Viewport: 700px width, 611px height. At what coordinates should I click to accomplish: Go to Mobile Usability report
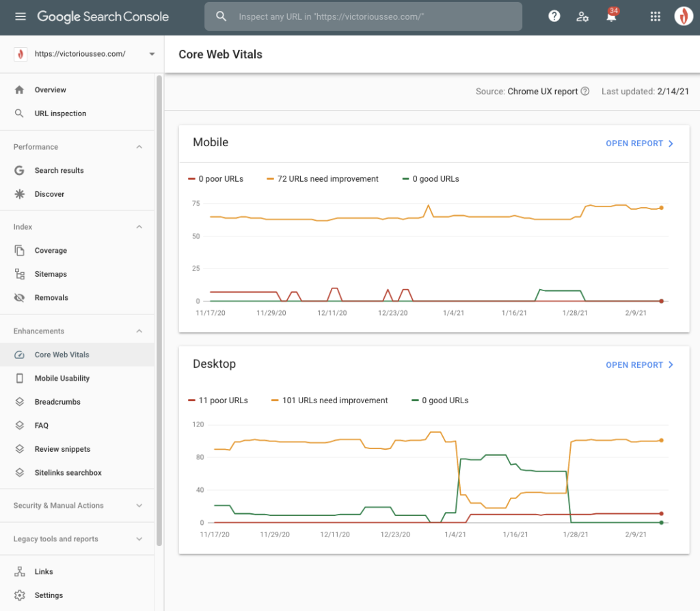(x=62, y=379)
